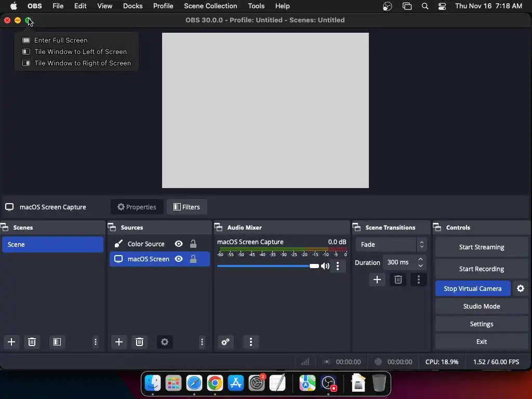Open the File menu
532x399 pixels.
[58, 6]
